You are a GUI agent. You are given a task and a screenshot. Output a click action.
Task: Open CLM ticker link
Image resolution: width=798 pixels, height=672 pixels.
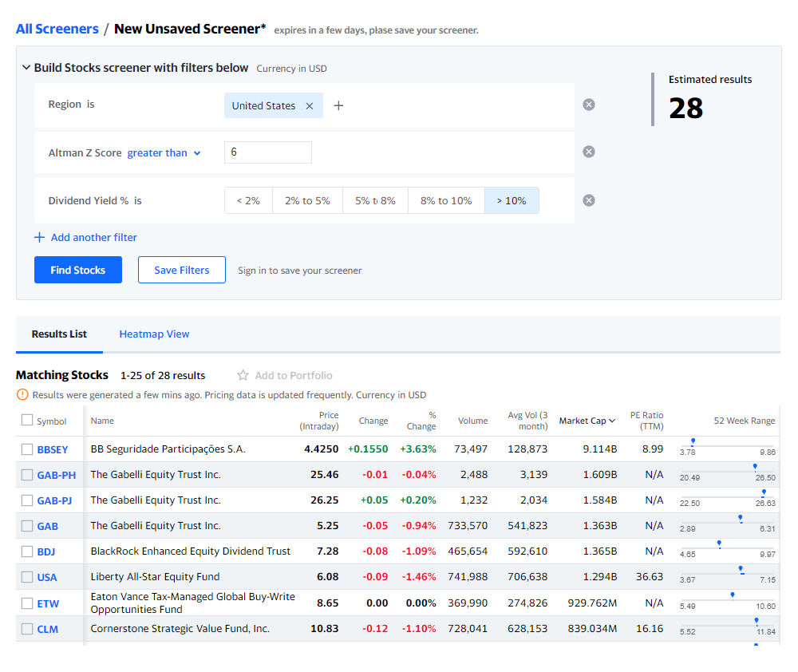(47, 629)
